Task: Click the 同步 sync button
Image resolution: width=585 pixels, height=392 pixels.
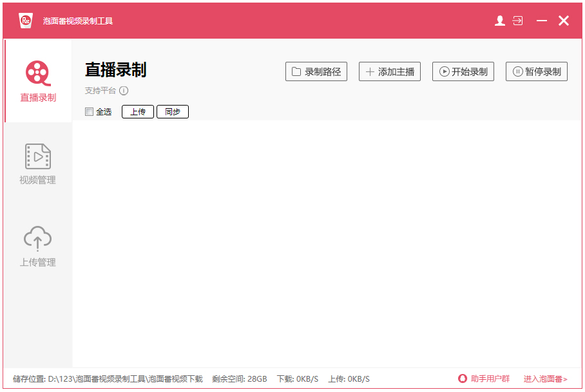Action: pos(172,112)
